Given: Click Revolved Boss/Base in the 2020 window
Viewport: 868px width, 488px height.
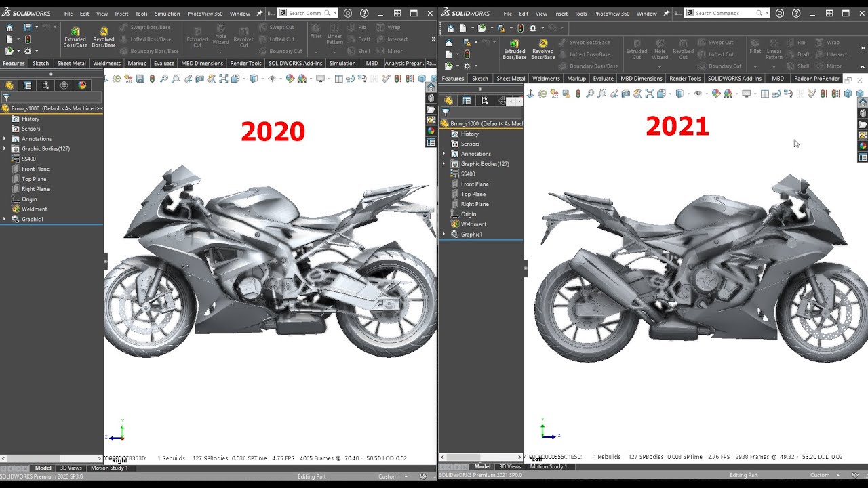Looking at the screenshot, I should coord(103,37).
